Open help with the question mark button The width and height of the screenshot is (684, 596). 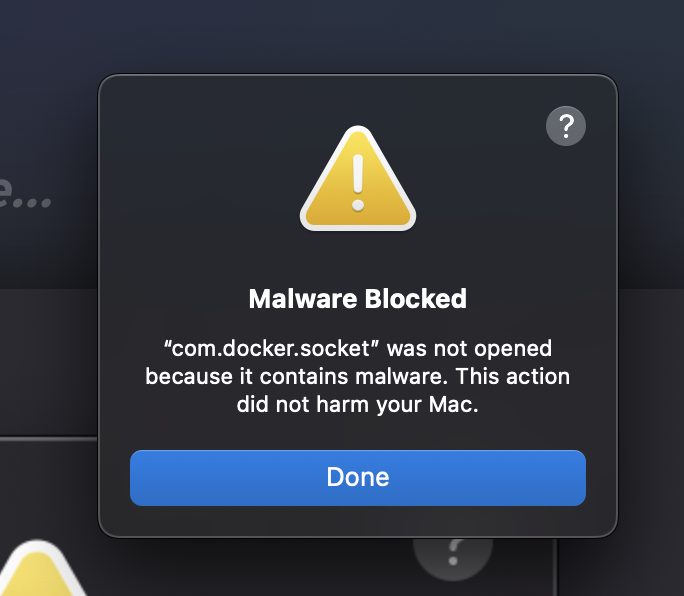click(x=565, y=126)
